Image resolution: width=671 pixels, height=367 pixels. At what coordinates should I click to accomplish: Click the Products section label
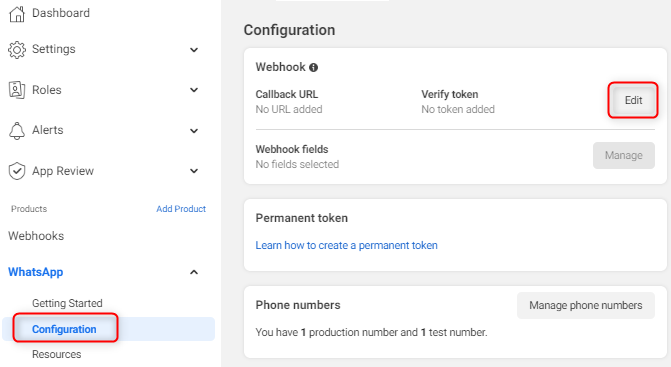tap(29, 209)
